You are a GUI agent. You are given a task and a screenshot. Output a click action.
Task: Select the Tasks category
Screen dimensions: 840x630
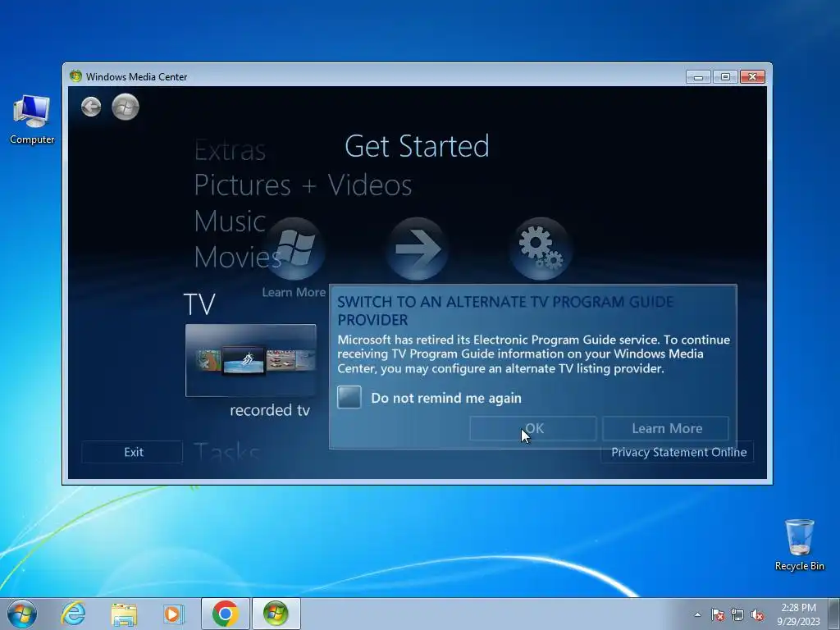pos(226,453)
